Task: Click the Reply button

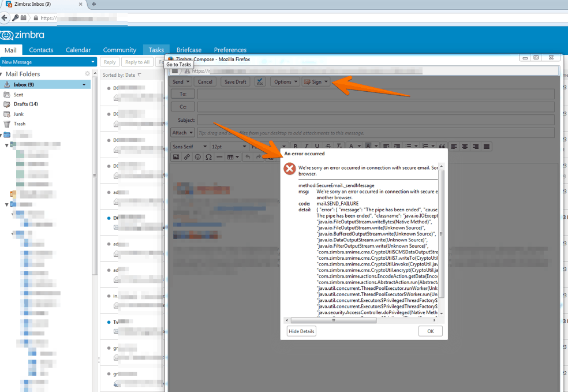Action: pyautogui.click(x=110, y=62)
